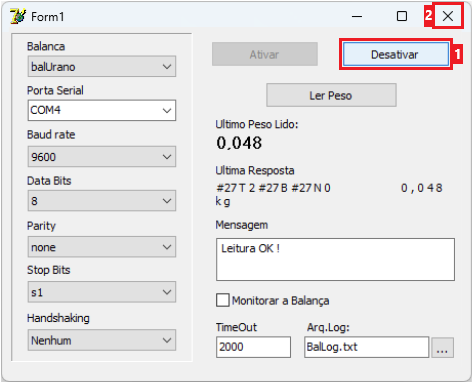The height and width of the screenshot is (382, 473).
Task: Open the Handshaking Nenhum dropdown
Action: [x=102, y=340]
